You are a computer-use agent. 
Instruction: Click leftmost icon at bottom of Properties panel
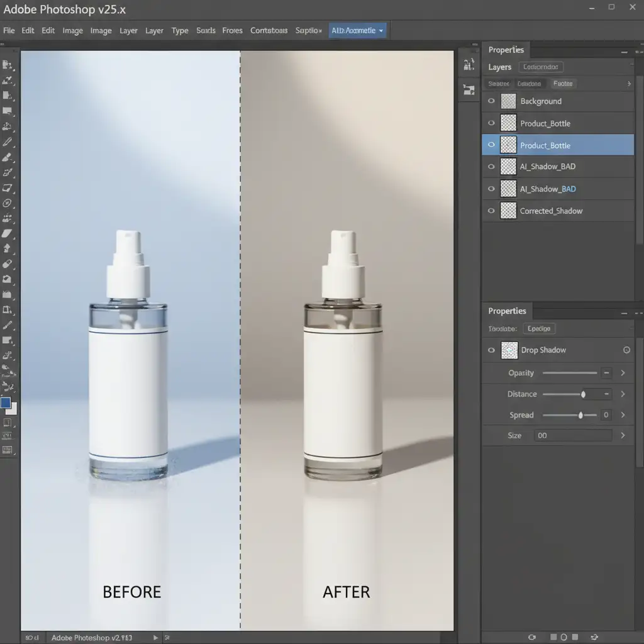tap(531, 637)
